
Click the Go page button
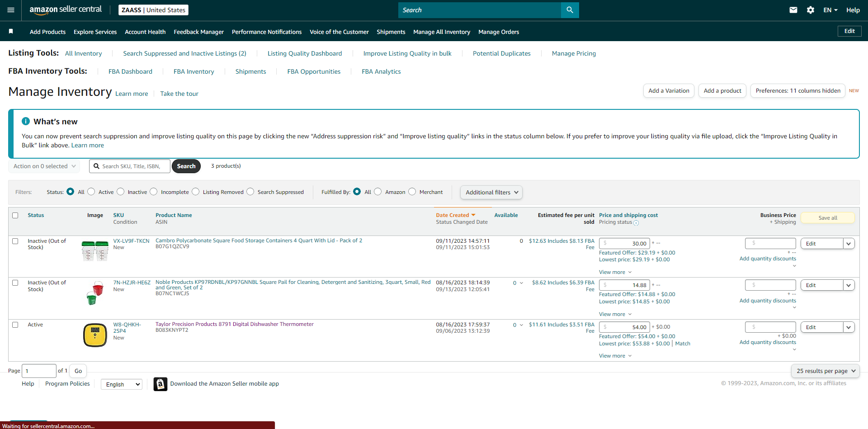coord(78,371)
